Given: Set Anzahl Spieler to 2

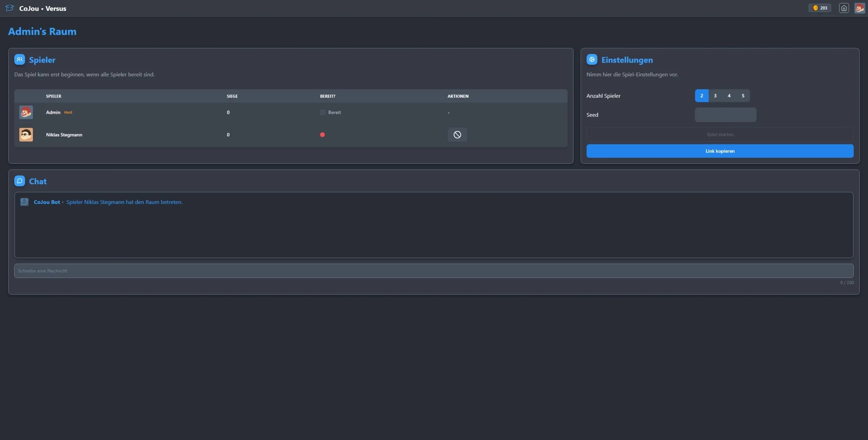Looking at the screenshot, I should click(x=702, y=96).
